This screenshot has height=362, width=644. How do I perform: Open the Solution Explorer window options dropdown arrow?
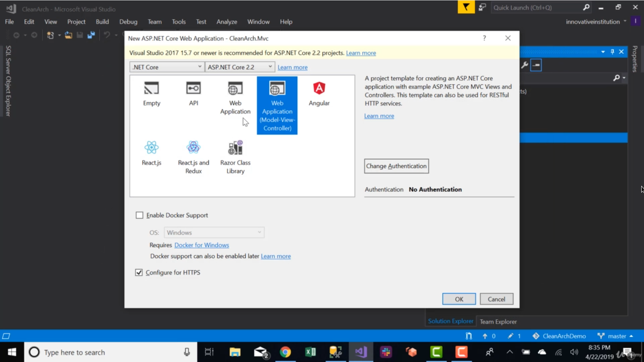603,51
